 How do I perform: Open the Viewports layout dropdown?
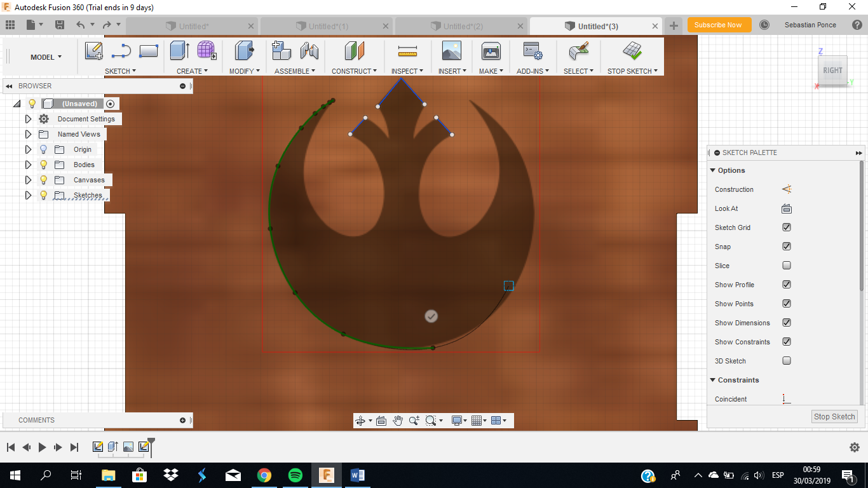[499, 421]
